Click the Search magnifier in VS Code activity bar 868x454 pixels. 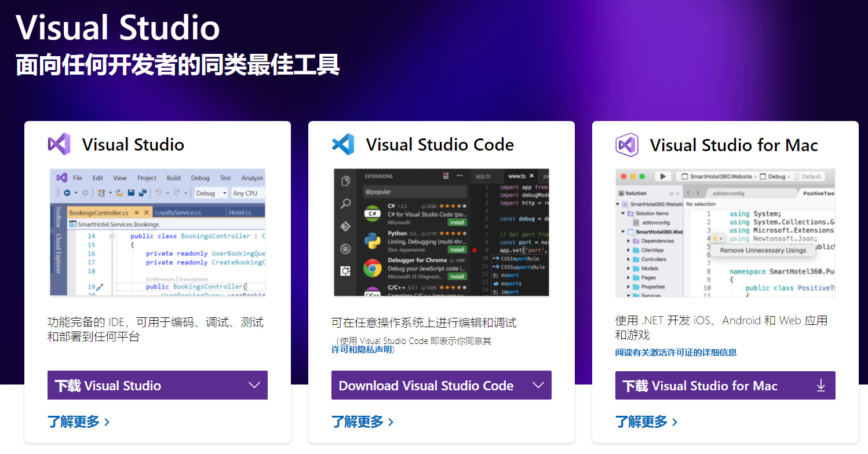coord(345,204)
